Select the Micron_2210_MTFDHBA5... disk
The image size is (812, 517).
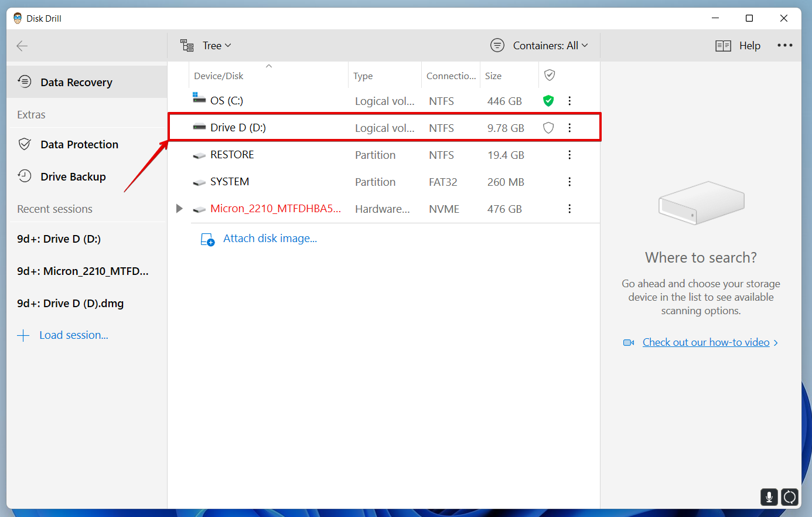click(x=275, y=209)
